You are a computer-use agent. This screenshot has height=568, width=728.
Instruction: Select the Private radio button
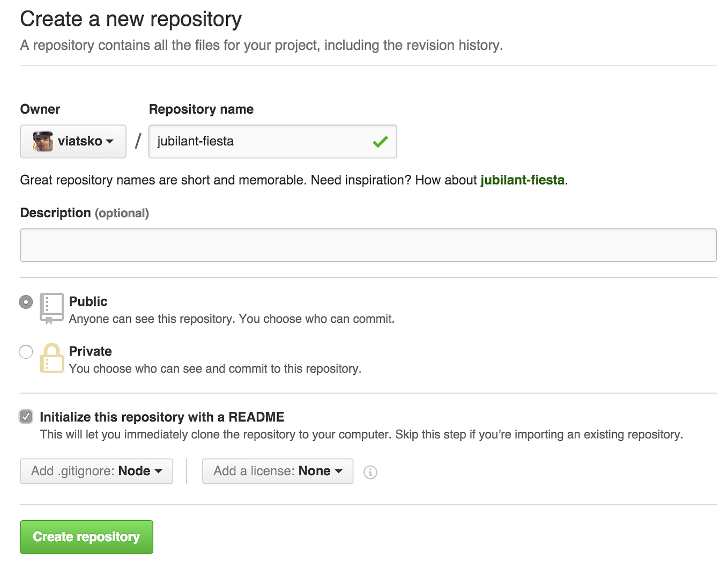click(26, 352)
